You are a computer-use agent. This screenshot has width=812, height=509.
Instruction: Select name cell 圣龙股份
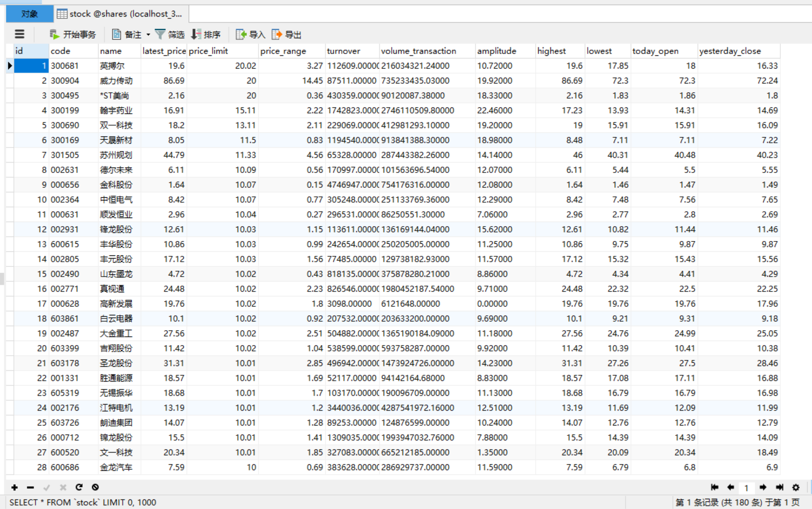pos(119,363)
